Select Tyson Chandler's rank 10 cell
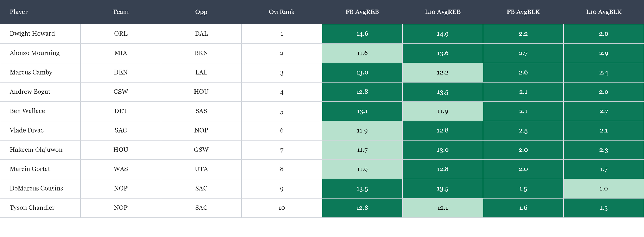 (x=282, y=208)
